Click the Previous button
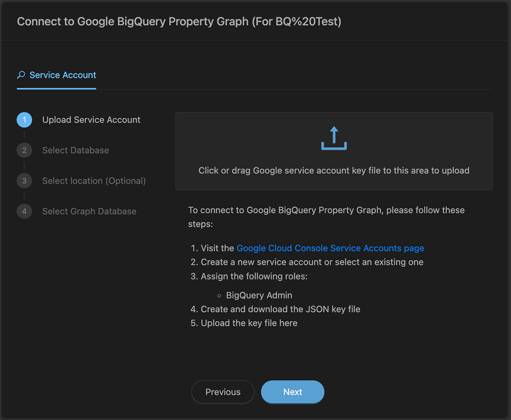Screen dimensions: 511x420 [x=223, y=392]
